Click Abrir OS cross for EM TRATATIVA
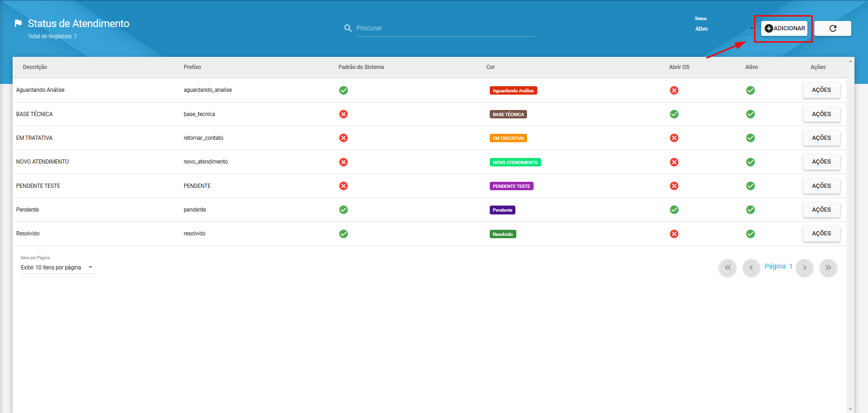 click(674, 138)
